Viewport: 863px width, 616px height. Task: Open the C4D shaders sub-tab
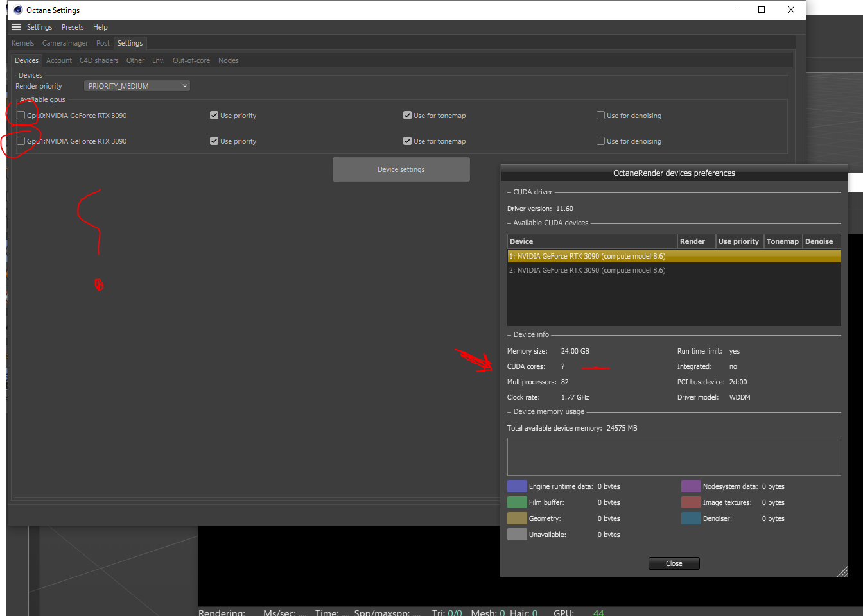click(x=99, y=60)
